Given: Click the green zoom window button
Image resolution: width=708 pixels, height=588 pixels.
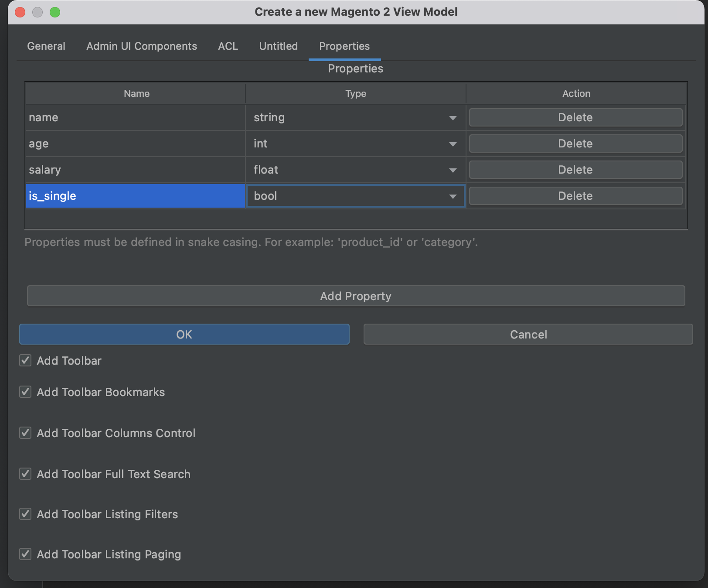Looking at the screenshot, I should (x=55, y=12).
